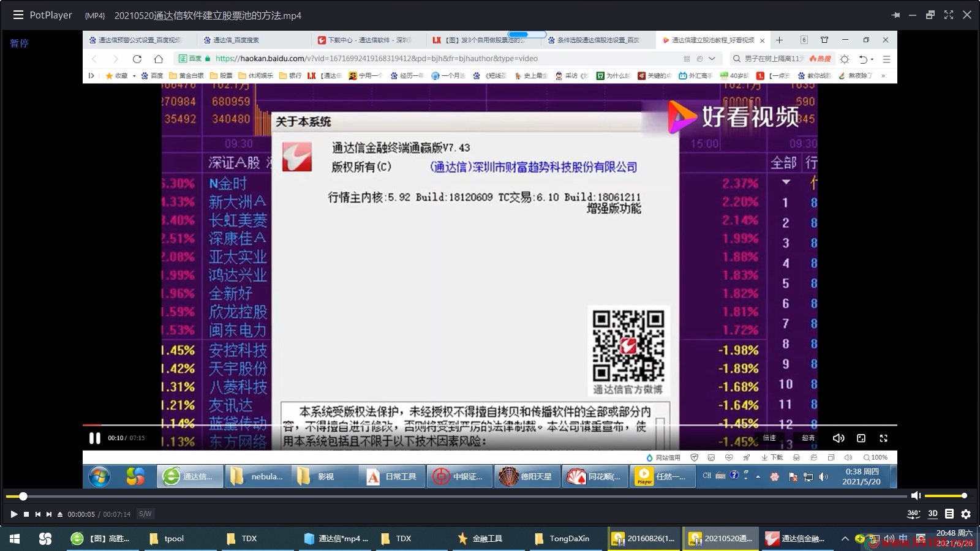The image size is (980, 551).
Task: Open the PotPlayer main menu
Action: pyautogui.click(x=18, y=15)
